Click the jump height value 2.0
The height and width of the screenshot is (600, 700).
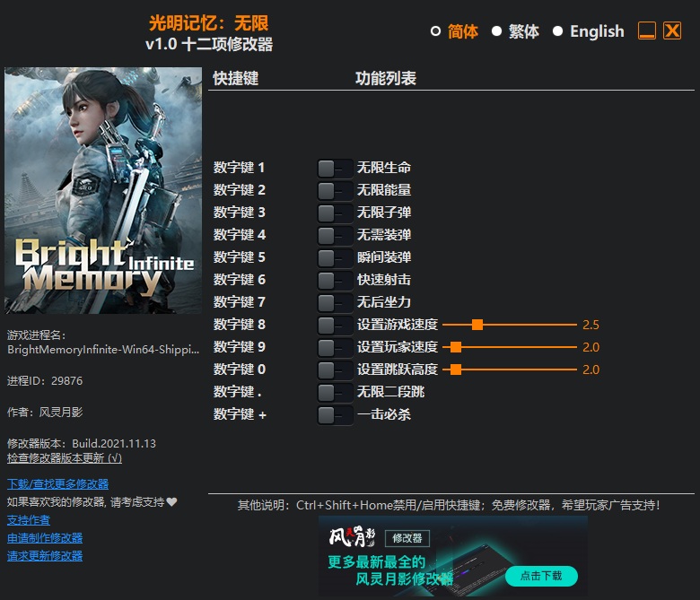point(591,370)
